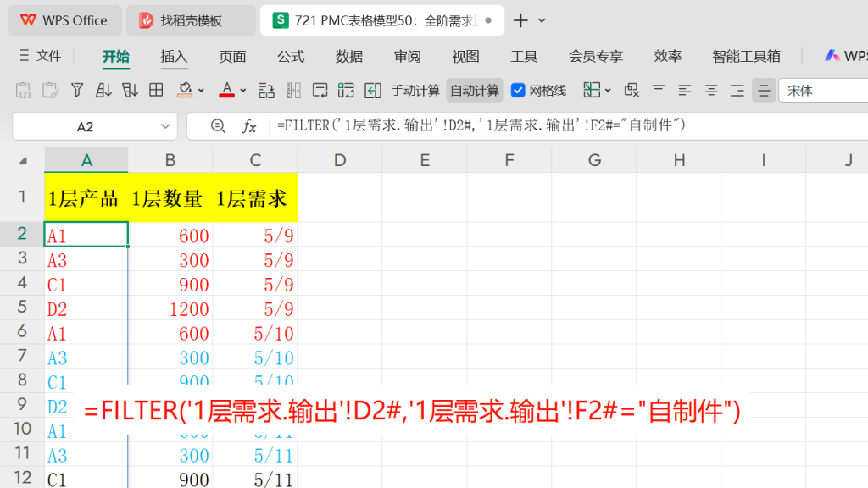Click the borders grid icon
Screen dimensions: 868x488
tap(156, 90)
